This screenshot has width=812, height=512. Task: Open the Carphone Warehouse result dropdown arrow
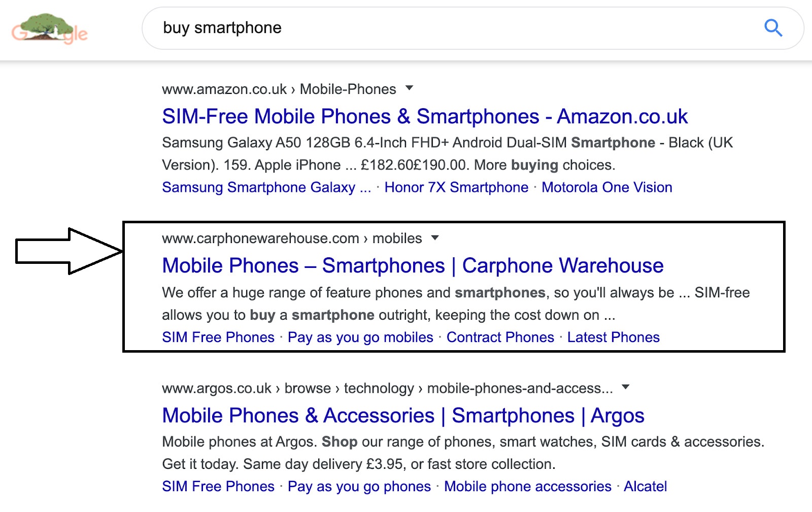tap(435, 237)
